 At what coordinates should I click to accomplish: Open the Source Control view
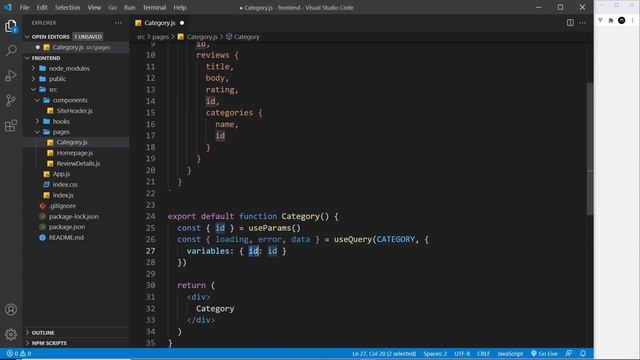[11, 100]
